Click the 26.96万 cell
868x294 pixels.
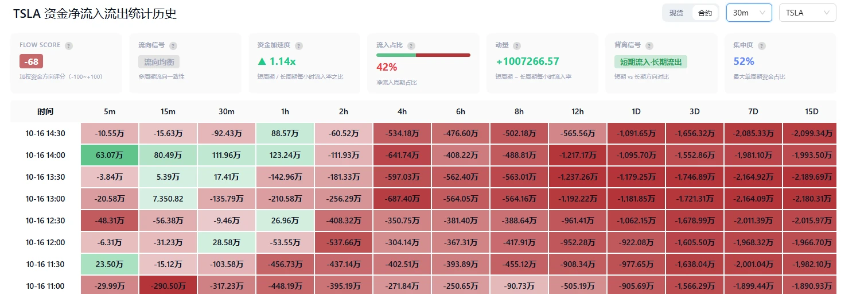tap(285, 220)
